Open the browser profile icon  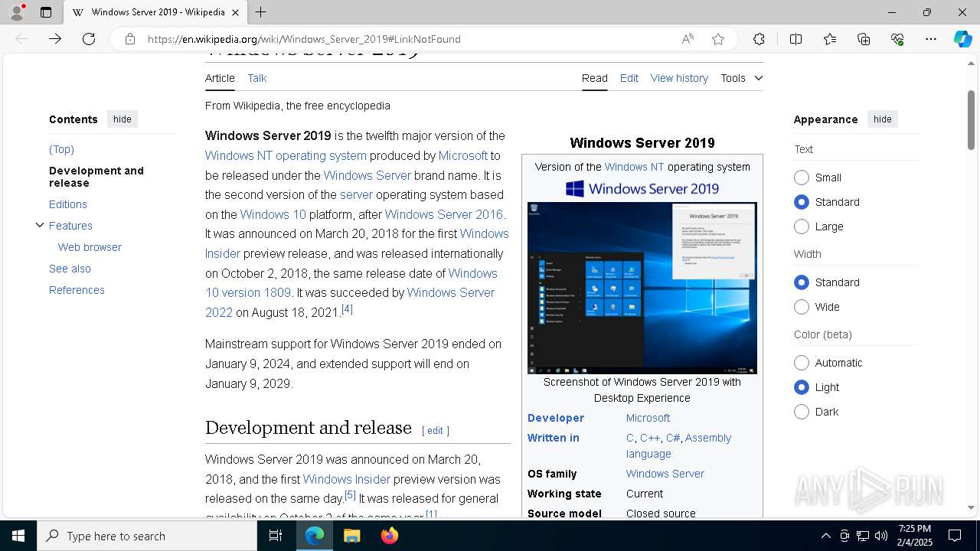click(x=16, y=12)
